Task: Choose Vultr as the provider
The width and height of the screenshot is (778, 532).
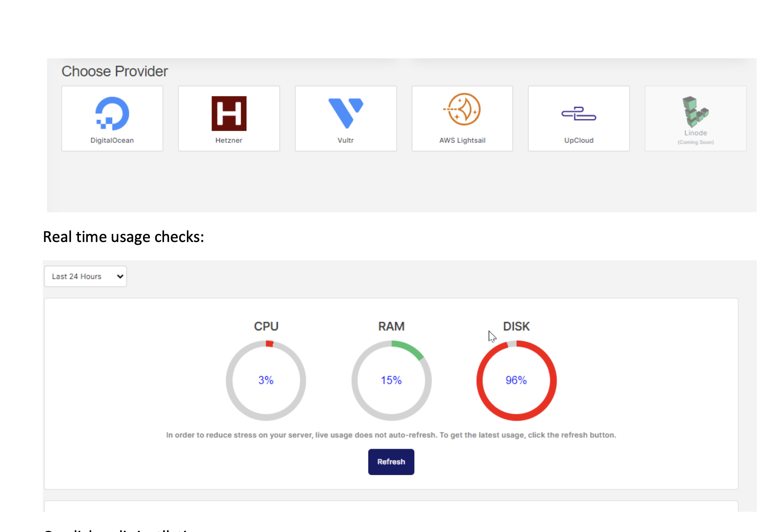Action: pyautogui.click(x=345, y=112)
